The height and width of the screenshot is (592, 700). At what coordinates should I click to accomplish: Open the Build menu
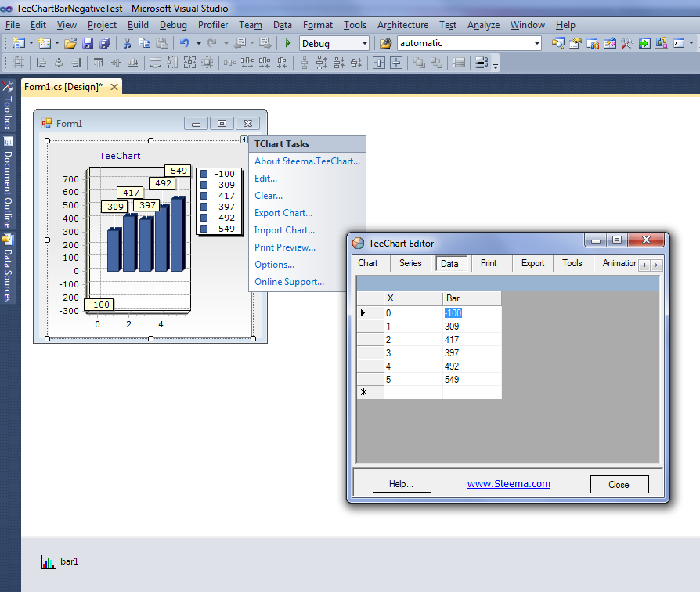[x=138, y=25]
